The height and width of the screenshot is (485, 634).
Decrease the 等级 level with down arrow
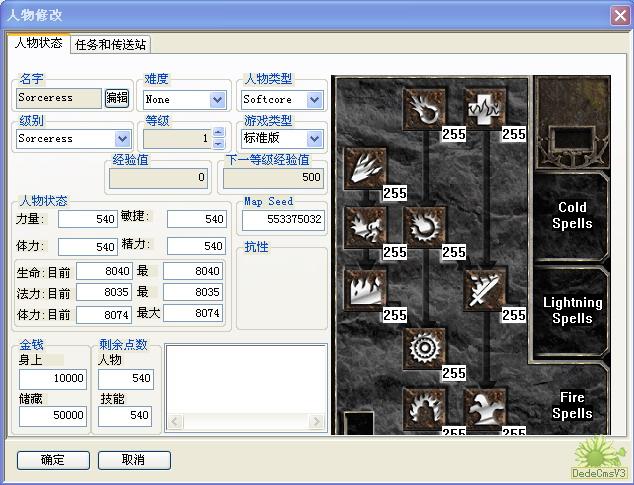tap(218, 144)
